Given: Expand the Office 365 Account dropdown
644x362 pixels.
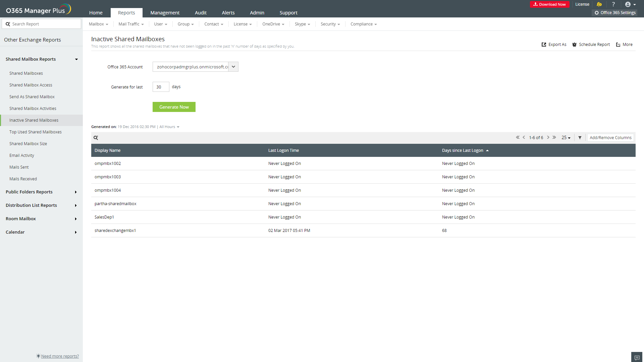Looking at the screenshot, I should (233, 67).
